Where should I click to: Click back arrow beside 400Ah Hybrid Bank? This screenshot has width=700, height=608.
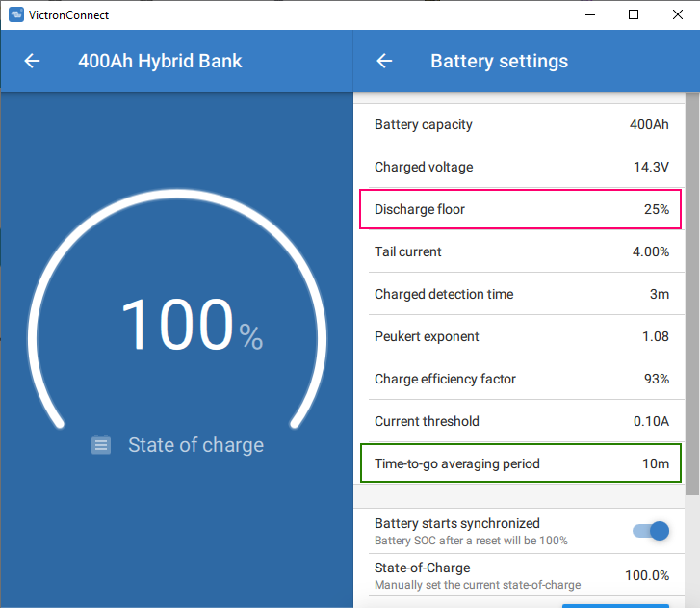[x=32, y=61]
